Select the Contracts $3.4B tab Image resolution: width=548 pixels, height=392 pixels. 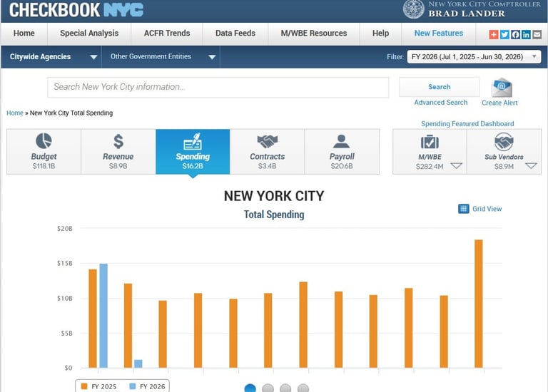tap(268, 152)
